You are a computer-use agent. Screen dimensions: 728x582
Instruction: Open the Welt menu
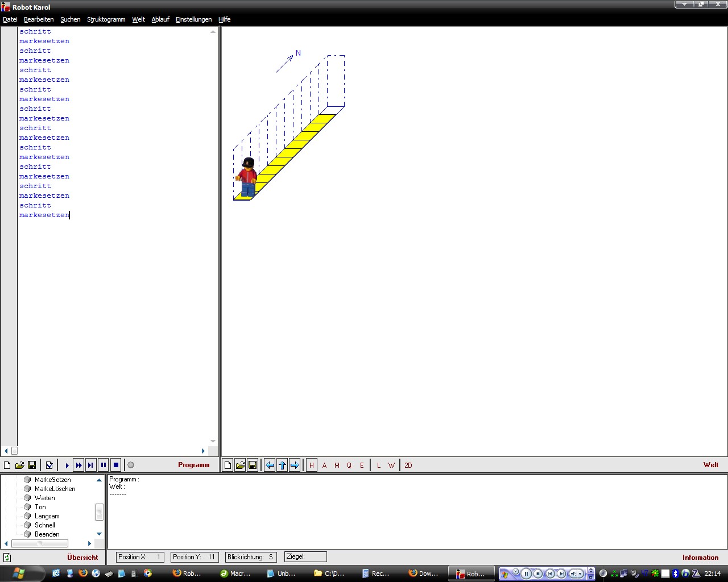click(x=139, y=19)
